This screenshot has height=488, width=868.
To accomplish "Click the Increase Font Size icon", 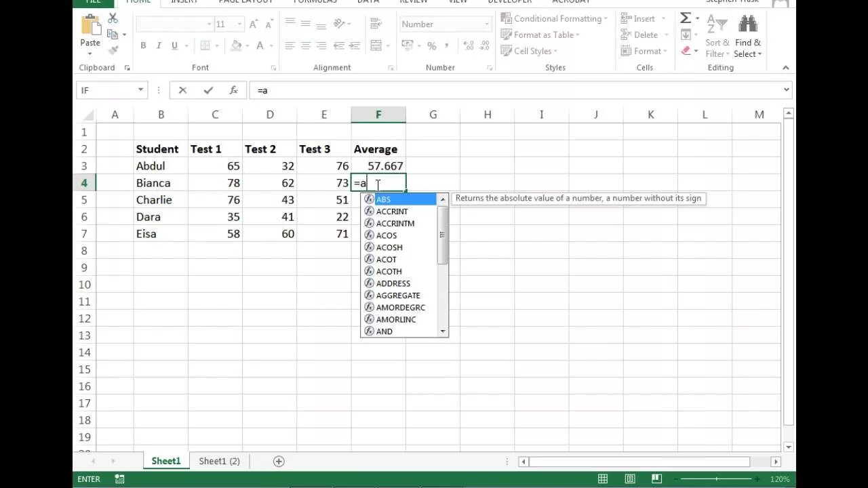I will coord(254,24).
